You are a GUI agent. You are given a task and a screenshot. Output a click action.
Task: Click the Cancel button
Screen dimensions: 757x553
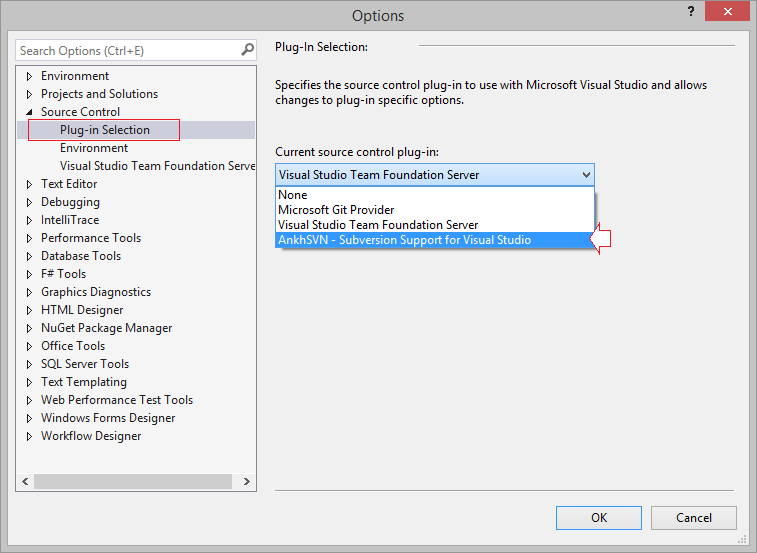tap(694, 518)
